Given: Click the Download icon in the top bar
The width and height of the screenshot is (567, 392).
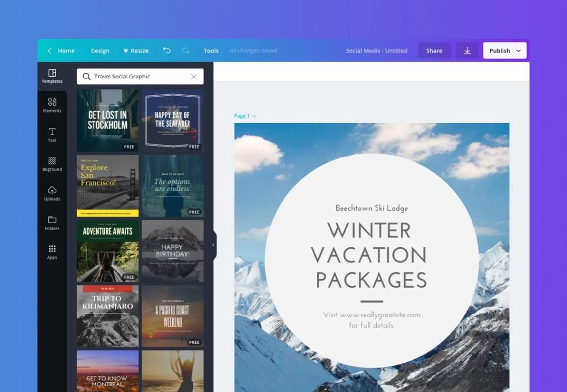Looking at the screenshot, I should [x=467, y=50].
